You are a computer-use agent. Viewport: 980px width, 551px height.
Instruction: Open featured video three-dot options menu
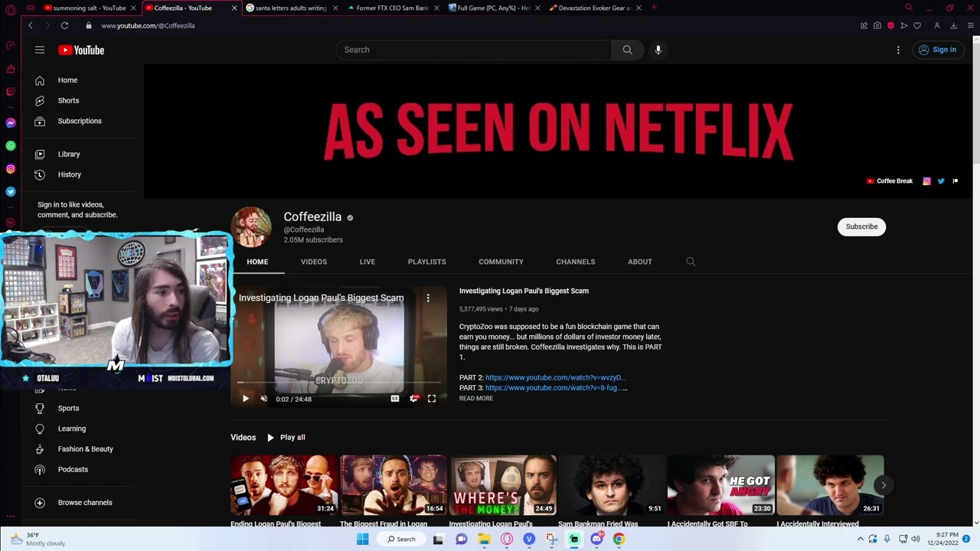[428, 298]
